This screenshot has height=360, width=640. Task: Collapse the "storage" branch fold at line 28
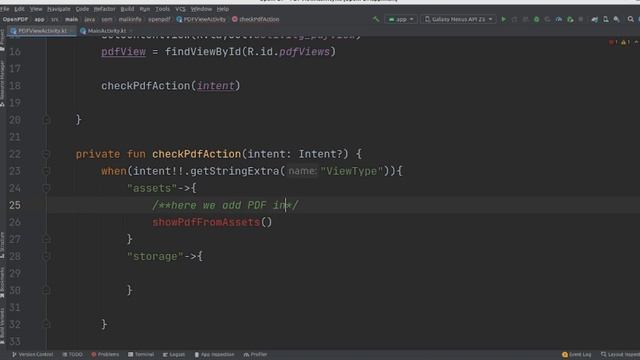pyautogui.click(x=46, y=256)
